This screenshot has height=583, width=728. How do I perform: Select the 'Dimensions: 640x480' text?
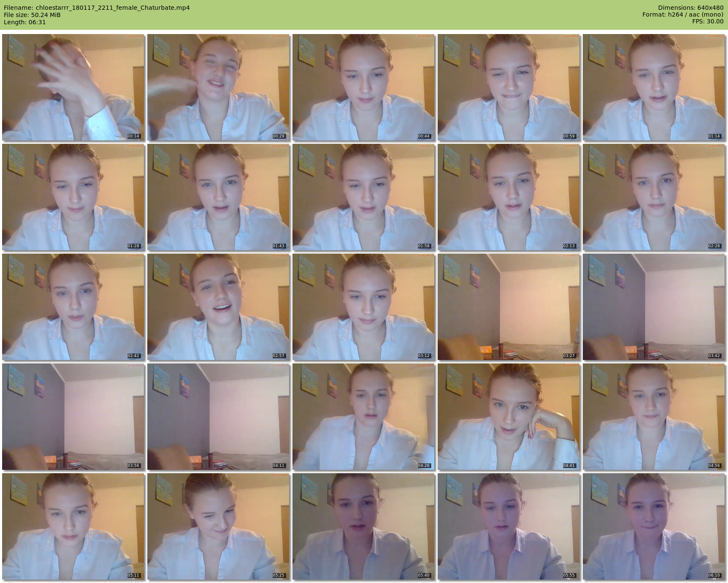click(691, 8)
